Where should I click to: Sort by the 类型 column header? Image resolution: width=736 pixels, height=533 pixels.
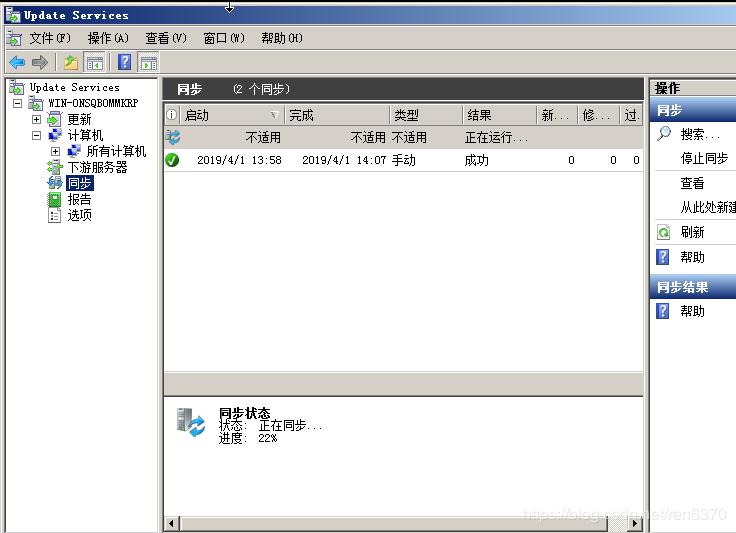426,115
